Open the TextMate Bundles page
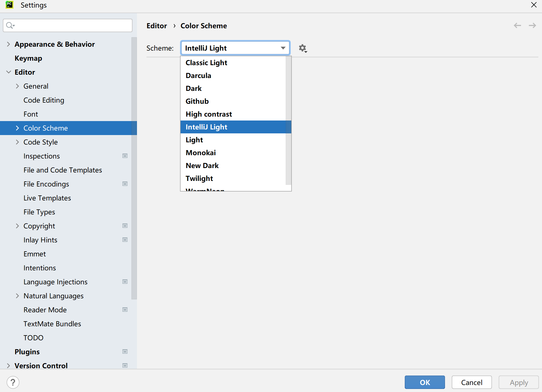Screen dimensions: 542x392 click(x=52, y=324)
